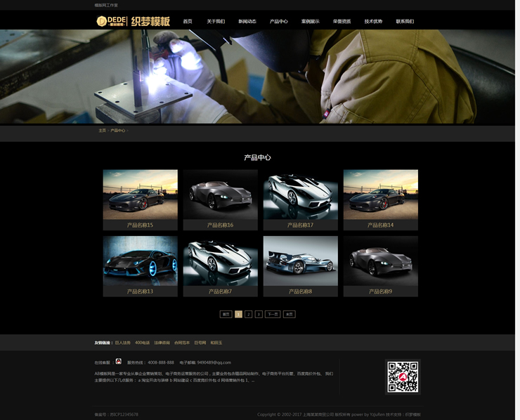Open the 首页 navigation menu item
Viewport: 520px width, 420px height.
pos(188,22)
